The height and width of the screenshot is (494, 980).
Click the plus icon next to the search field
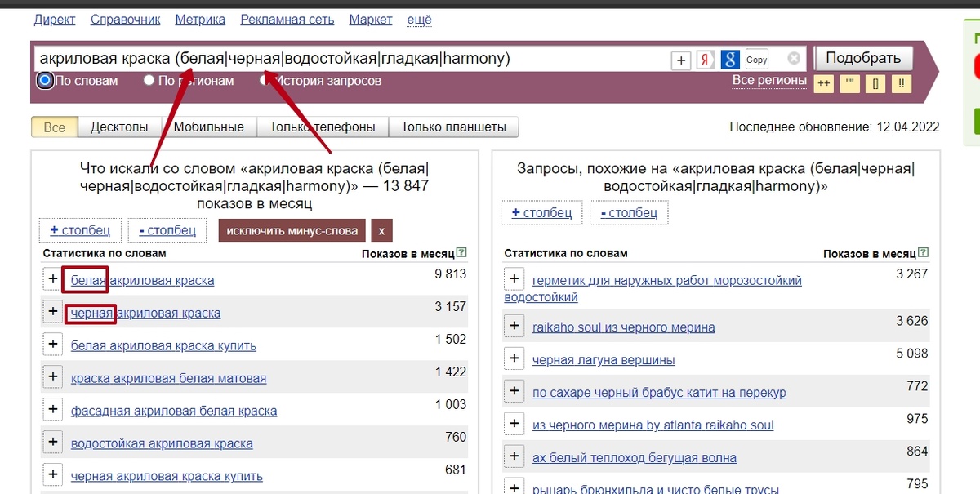pyautogui.click(x=679, y=59)
